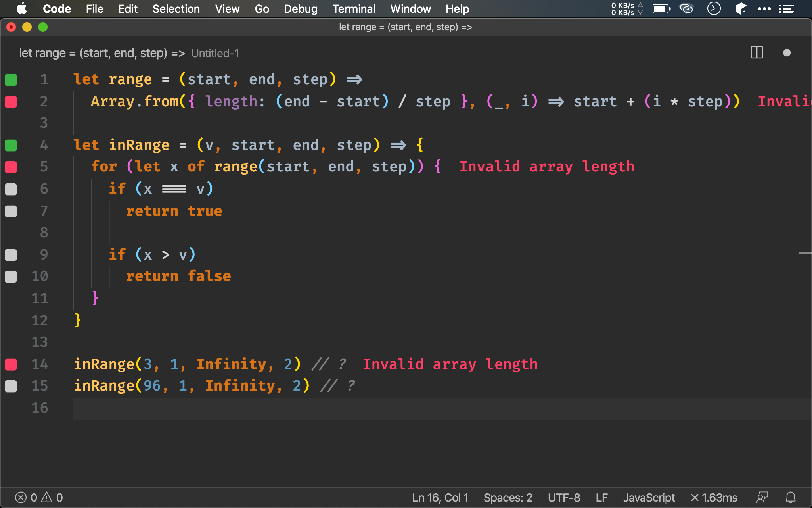The width and height of the screenshot is (812, 508).
Task: Open the Terminal menu
Action: click(x=354, y=9)
